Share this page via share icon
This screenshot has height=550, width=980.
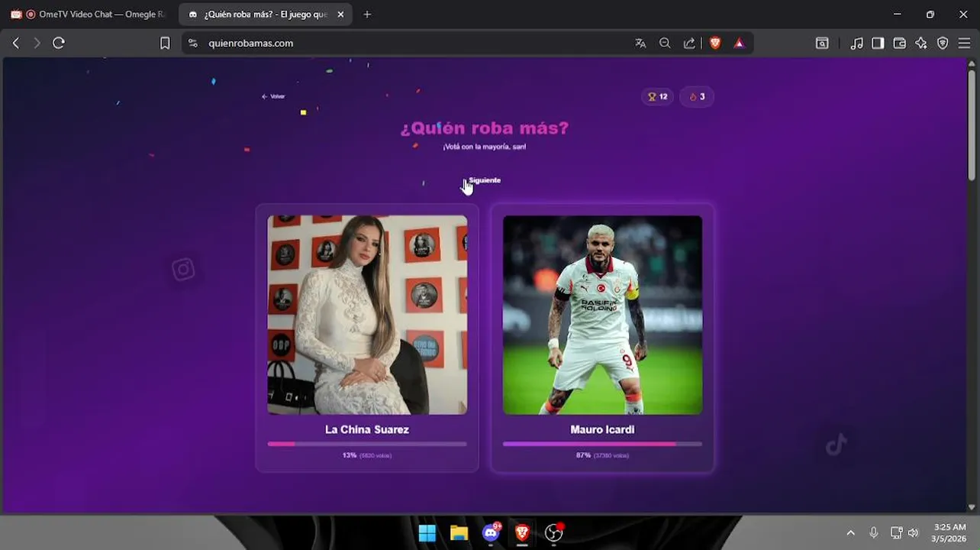point(689,44)
